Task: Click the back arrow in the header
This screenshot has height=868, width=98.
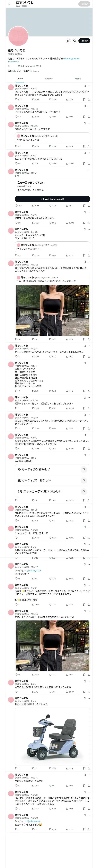Action: 9,4
